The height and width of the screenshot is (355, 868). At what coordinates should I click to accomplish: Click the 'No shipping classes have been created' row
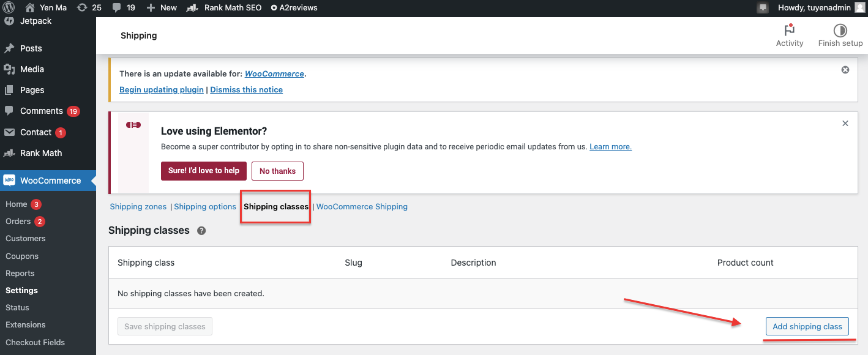(483, 294)
